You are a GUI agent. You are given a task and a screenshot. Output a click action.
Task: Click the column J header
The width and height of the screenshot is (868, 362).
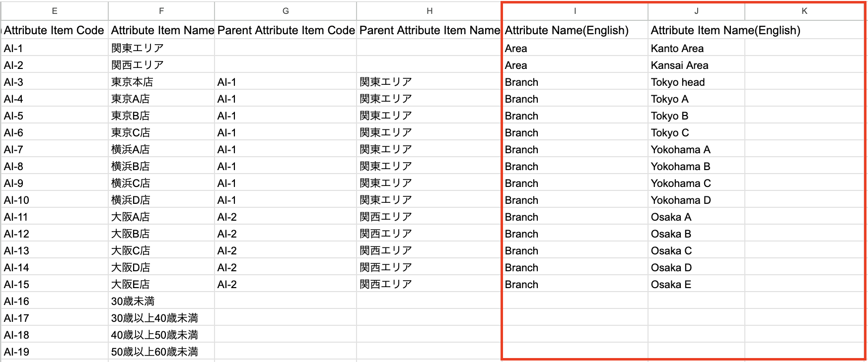tap(696, 11)
